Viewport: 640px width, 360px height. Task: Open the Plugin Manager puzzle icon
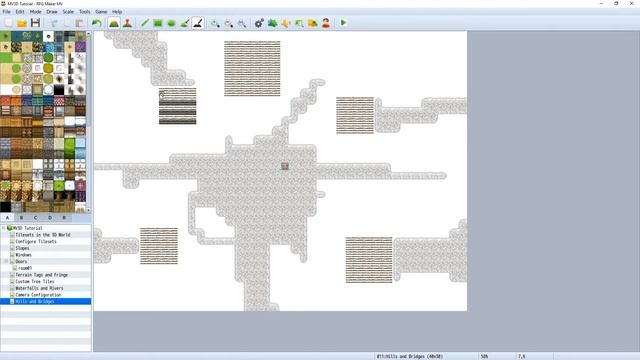point(273,23)
